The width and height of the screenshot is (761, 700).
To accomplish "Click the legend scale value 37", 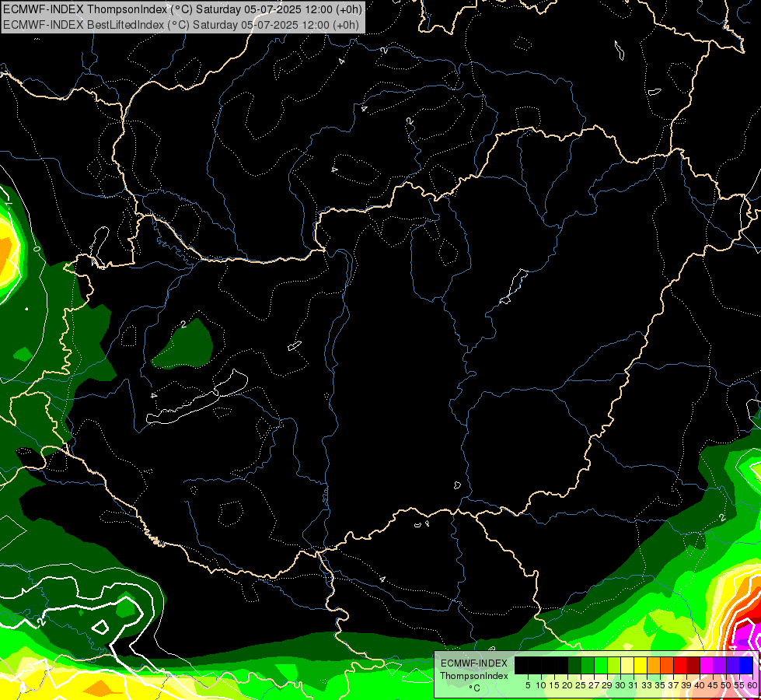I will [673, 685].
